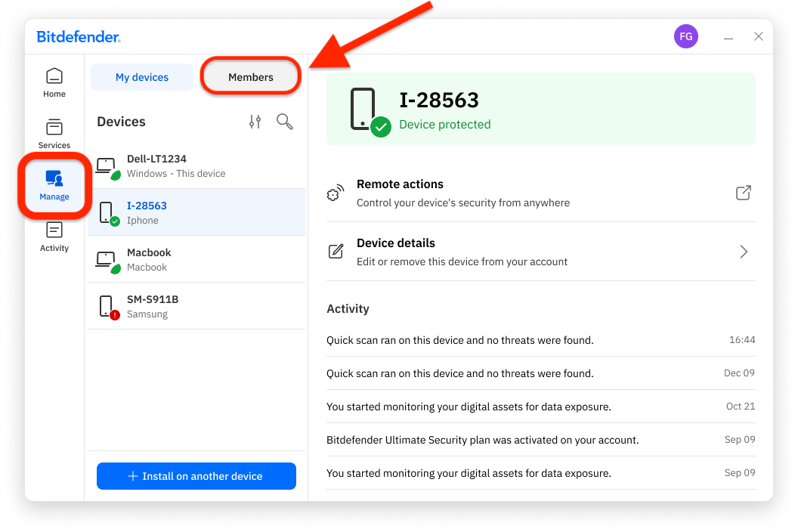Click Quick scan activity entry from Dec 09
Viewport: 798px width, 532px height.
point(540,373)
